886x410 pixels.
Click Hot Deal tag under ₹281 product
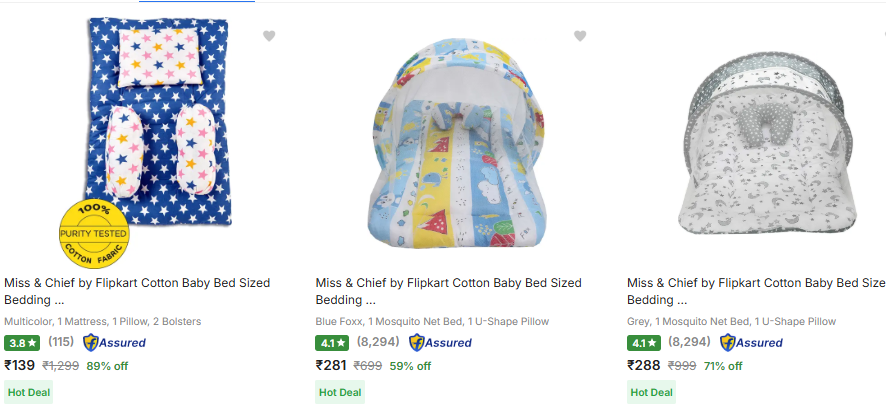coord(340,393)
